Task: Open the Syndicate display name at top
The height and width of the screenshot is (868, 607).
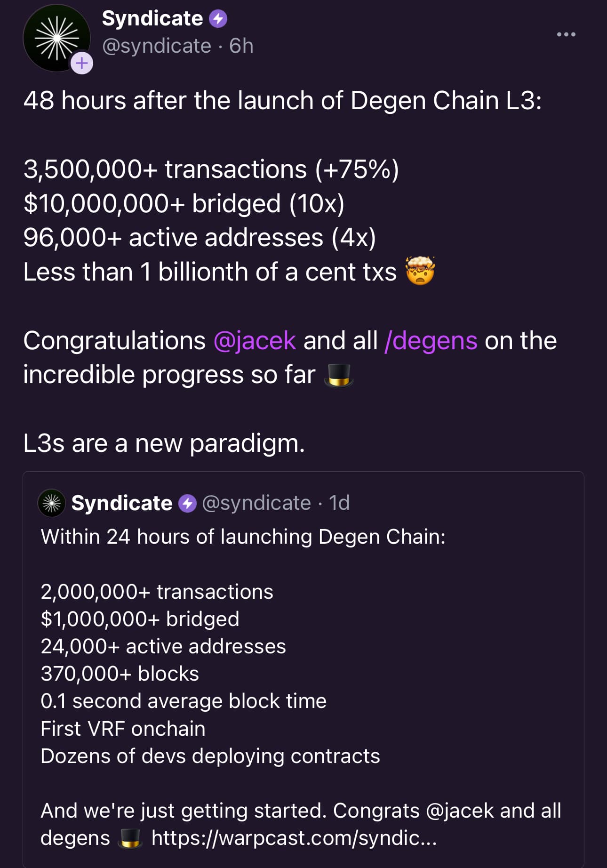Action: point(152,19)
